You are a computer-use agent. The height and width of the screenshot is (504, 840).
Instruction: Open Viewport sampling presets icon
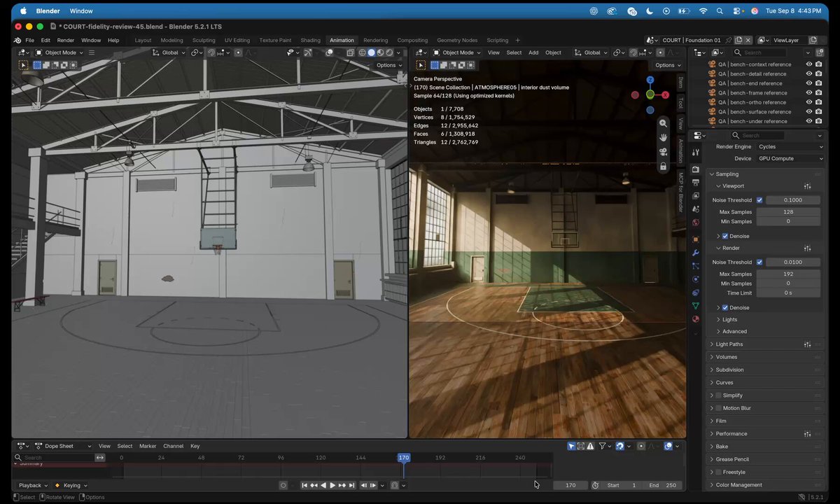click(807, 186)
